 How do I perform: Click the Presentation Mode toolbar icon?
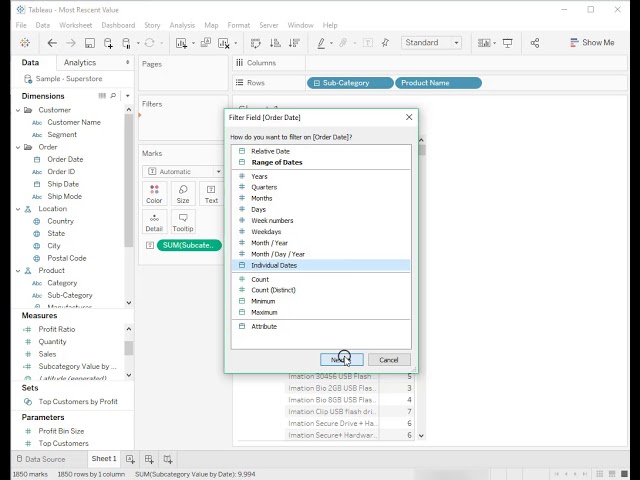pyautogui.click(x=507, y=43)
